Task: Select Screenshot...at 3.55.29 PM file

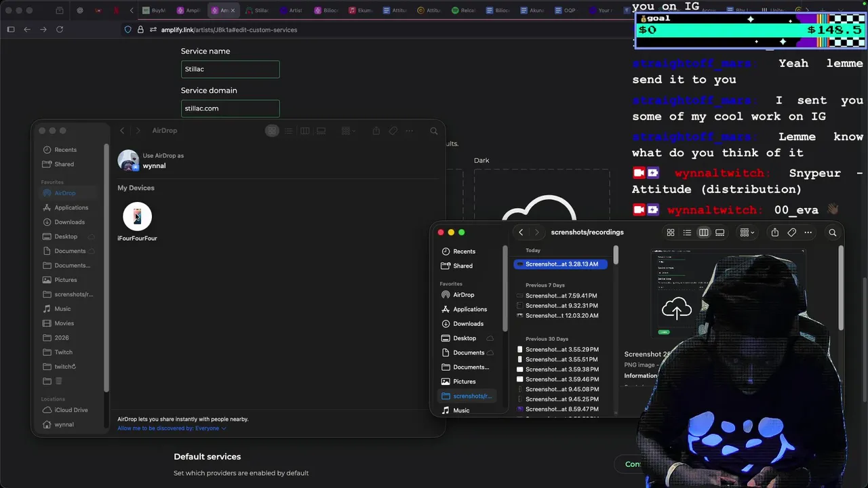Action: (560, 350)
